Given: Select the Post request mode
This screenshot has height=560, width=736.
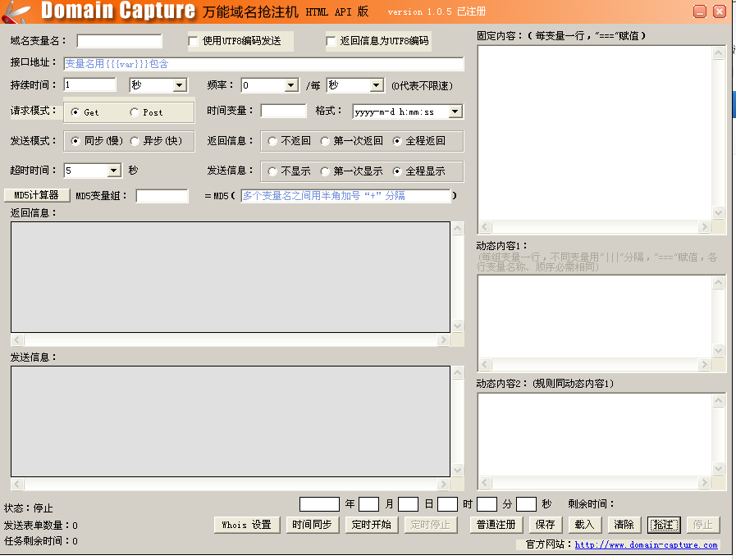Looking at the screenshot, I should pyautogui.click(x=135, y=112).
